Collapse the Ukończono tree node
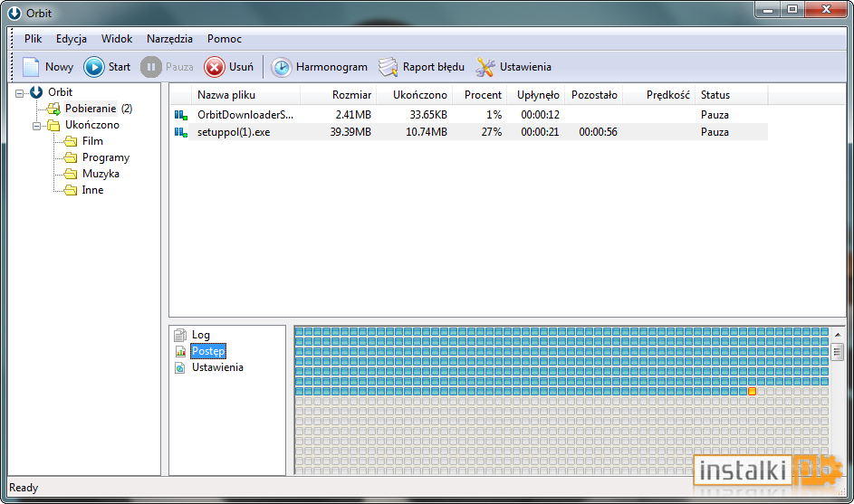The width and height of the screenshot is (854, 504). tap(36, 126)
